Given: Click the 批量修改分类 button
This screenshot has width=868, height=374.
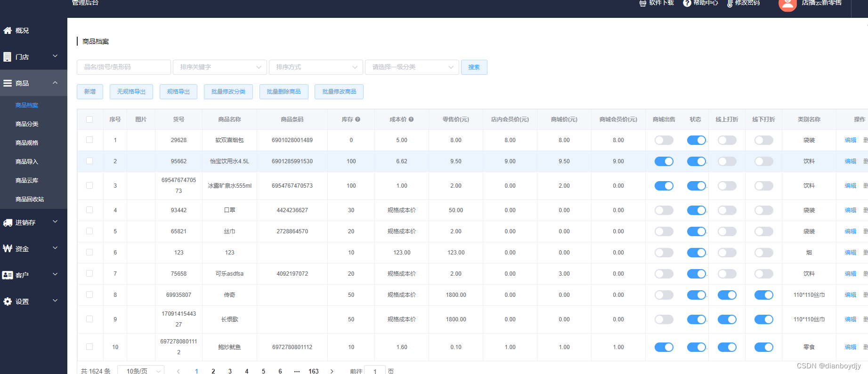Looking at the screenshot, I should click(228, 92).
